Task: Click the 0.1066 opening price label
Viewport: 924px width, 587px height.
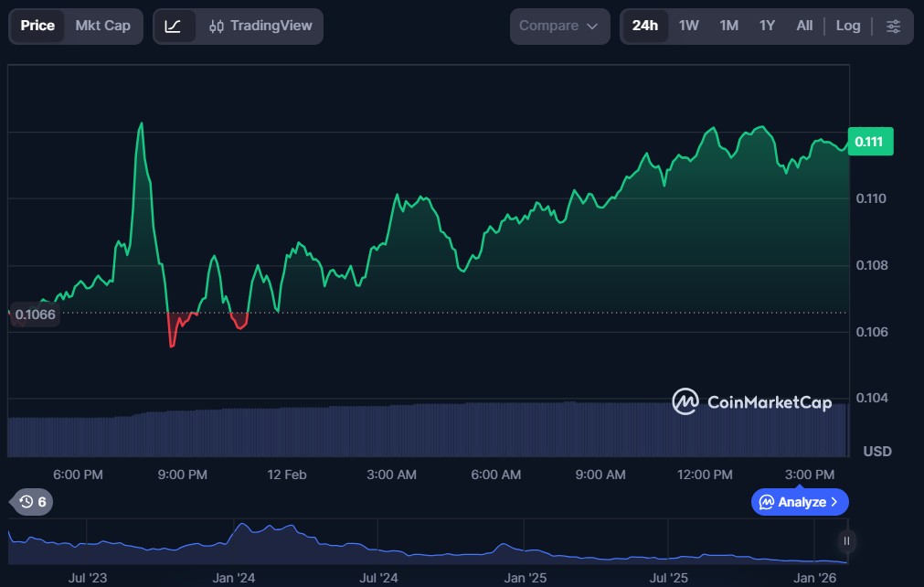Action: 35,315
